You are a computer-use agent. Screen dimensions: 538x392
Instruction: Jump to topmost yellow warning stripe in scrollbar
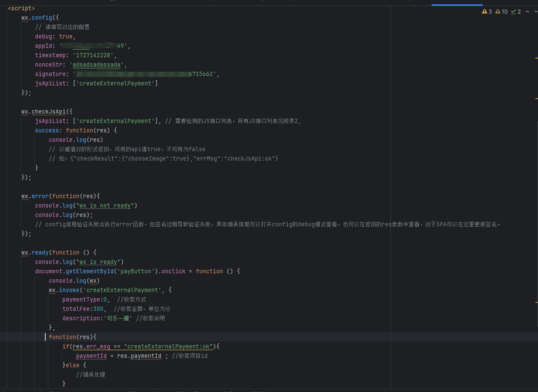click(536, 58)
